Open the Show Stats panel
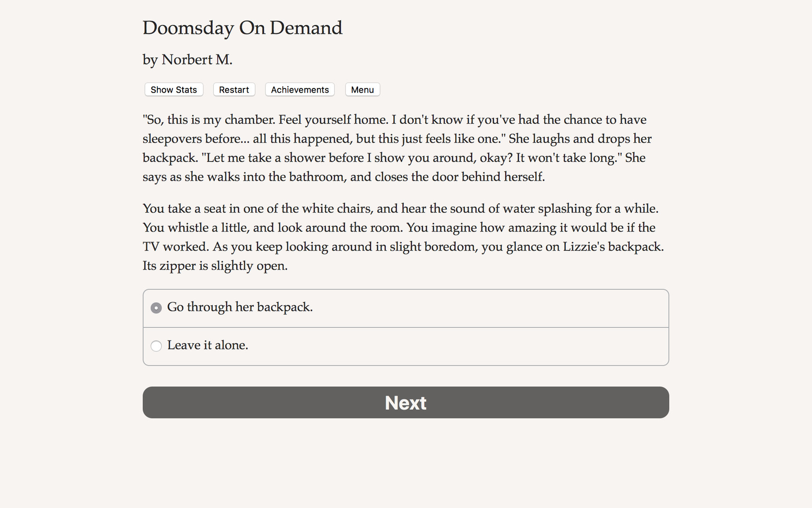 click(173, 89)
